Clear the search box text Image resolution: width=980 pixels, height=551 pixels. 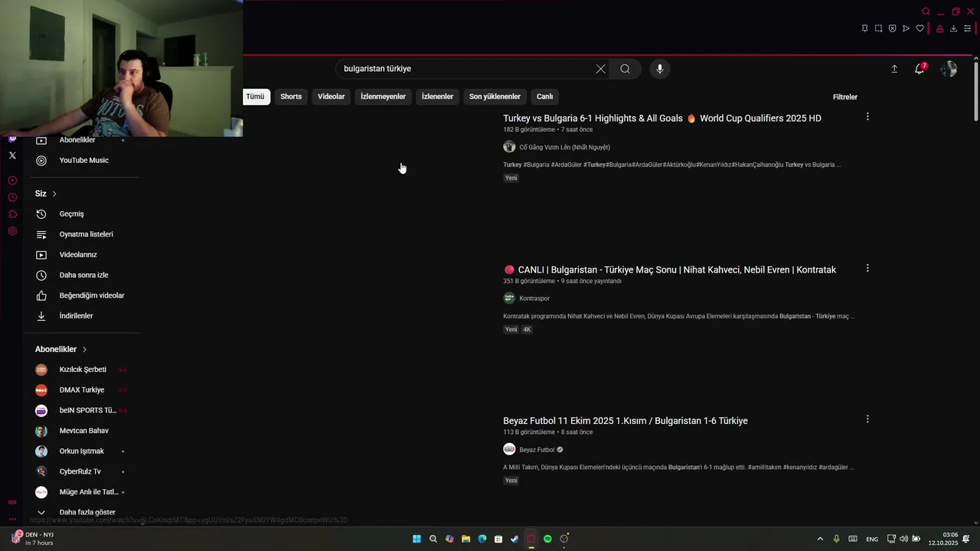(x=600, y=69)
